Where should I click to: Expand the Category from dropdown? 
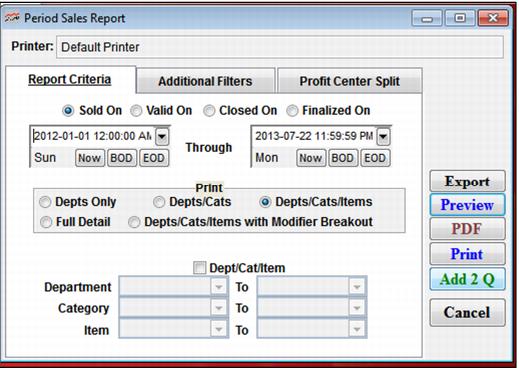[x=219, y=308]
